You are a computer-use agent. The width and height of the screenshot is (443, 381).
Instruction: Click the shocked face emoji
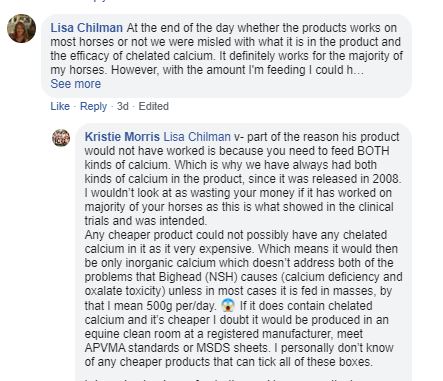tap(228, 306)
